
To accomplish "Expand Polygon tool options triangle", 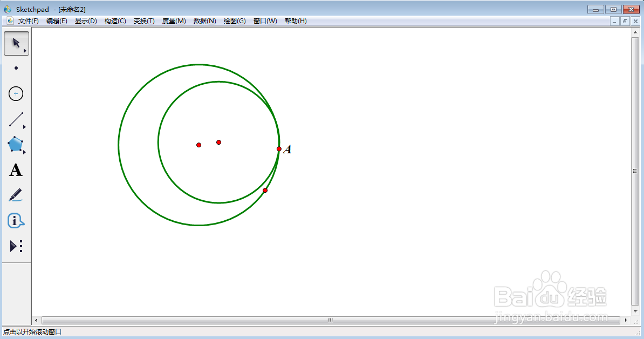I will pyautogui.click(x=25, y=152).
